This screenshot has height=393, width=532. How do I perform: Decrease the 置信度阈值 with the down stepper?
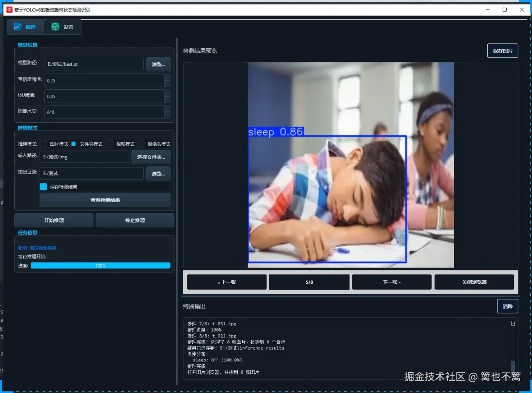[x=167, y=84]
